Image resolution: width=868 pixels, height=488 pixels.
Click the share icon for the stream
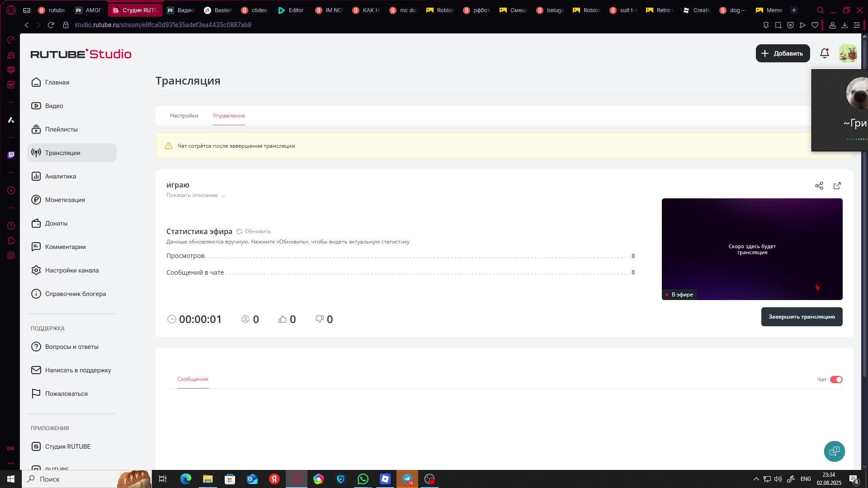(x=819, y=186)
